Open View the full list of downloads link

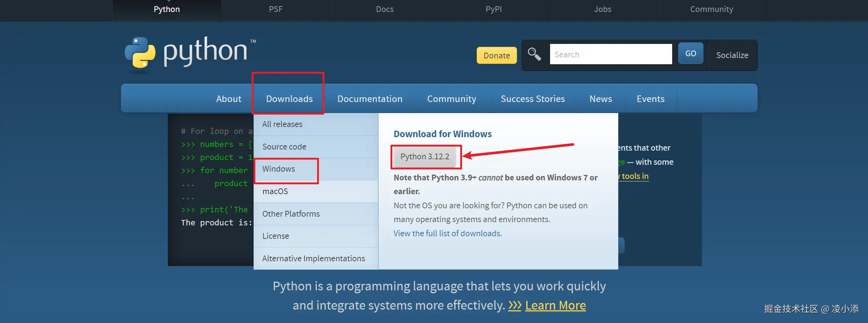click(448, 233)
